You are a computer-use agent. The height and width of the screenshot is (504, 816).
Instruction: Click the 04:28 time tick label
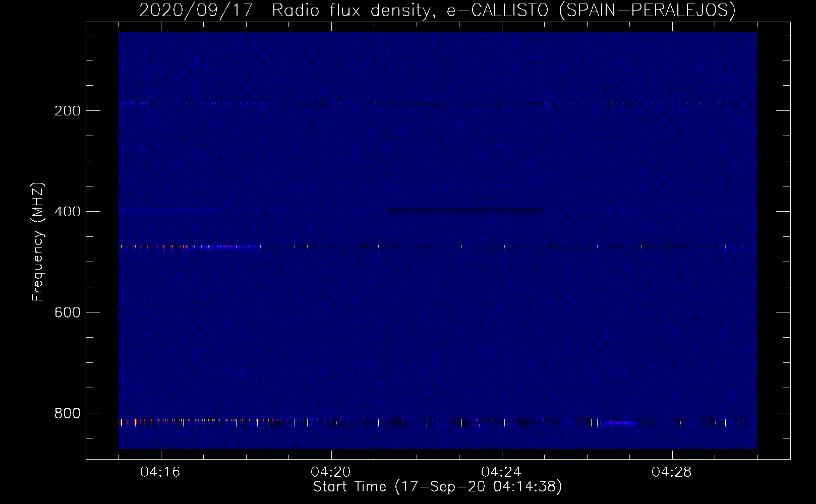pos(672,472)
